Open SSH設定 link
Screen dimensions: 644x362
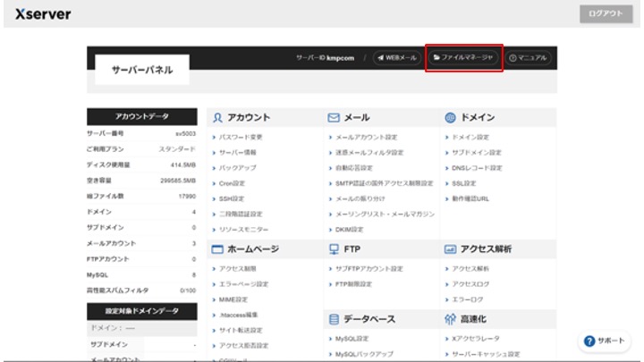[232, 198]
